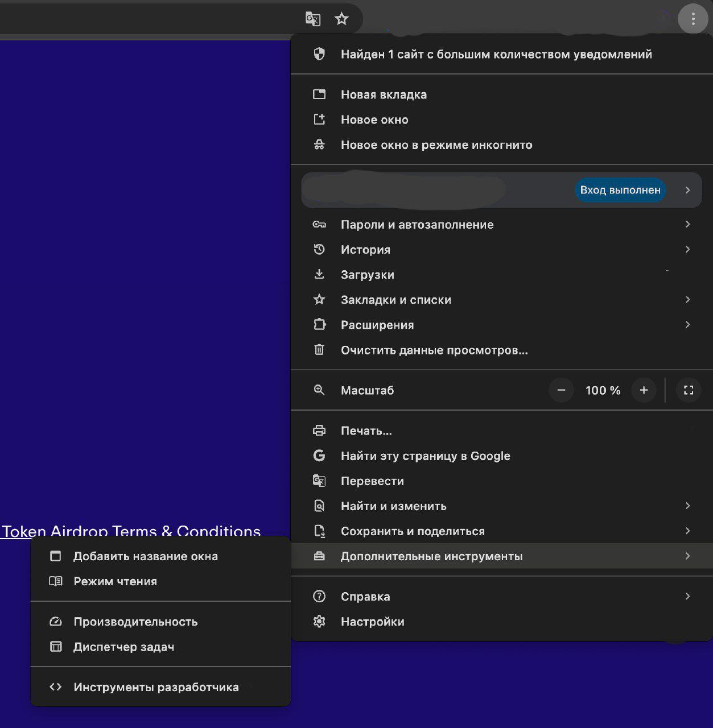Decrease zoom with the minus button
713x728 pixels.
[561, 390]
